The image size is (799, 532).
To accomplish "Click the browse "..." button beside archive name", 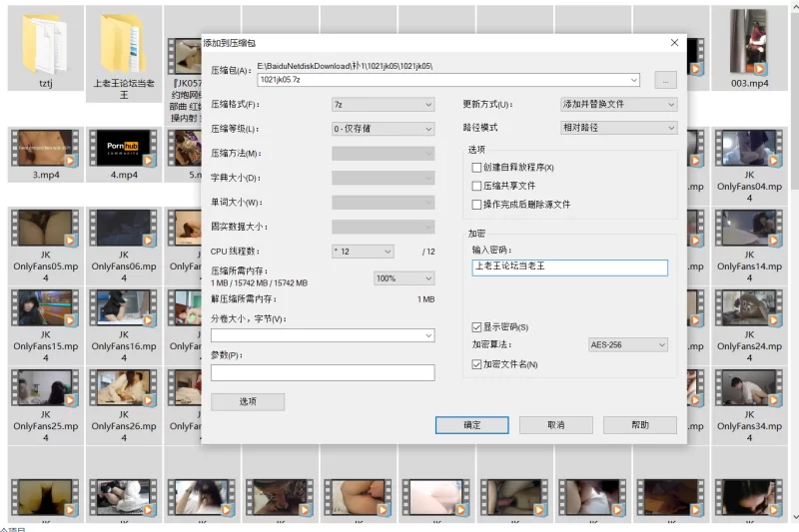I will (x=665, y=80).
